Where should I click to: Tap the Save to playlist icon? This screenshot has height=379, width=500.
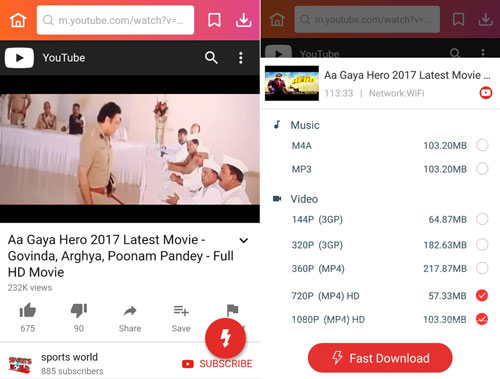tap(181, 311)
